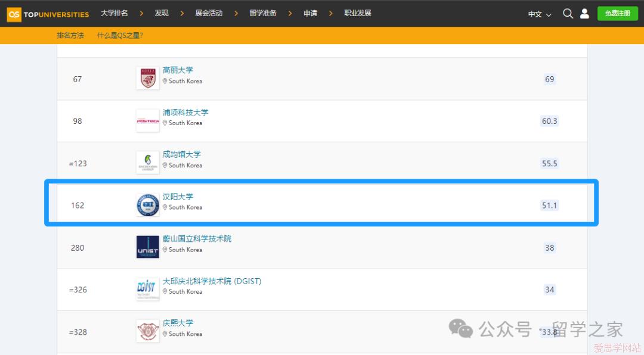Open the 浦项科技大学 university link
The width and height of the screenshot is (644, 355).
185,112
